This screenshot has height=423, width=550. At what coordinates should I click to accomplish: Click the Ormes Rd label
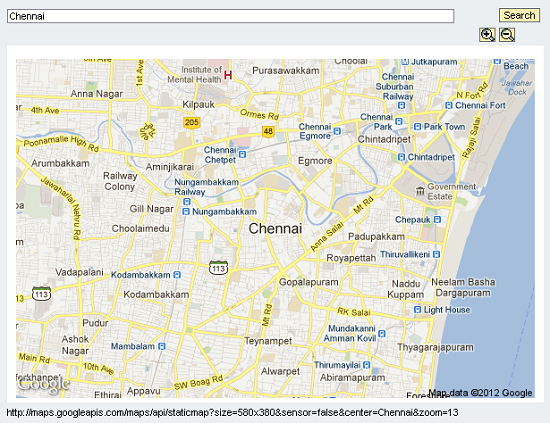pyautogui.click(x=259, y=114)
